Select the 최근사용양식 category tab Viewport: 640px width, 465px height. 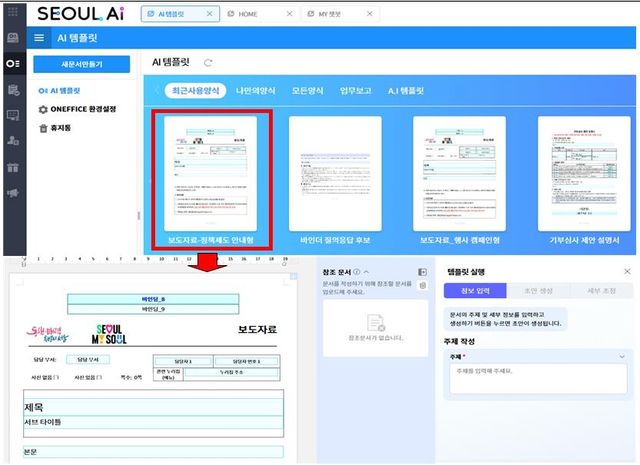196,91
